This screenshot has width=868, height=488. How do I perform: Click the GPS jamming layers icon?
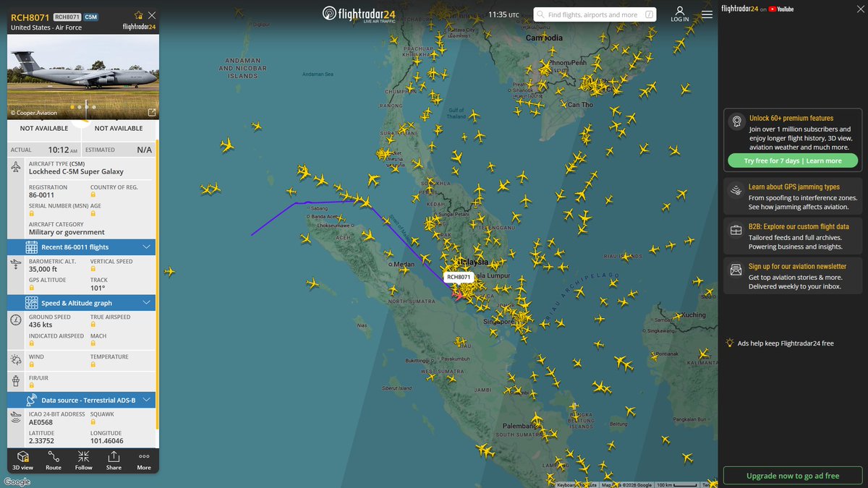(x=736, y=191)
